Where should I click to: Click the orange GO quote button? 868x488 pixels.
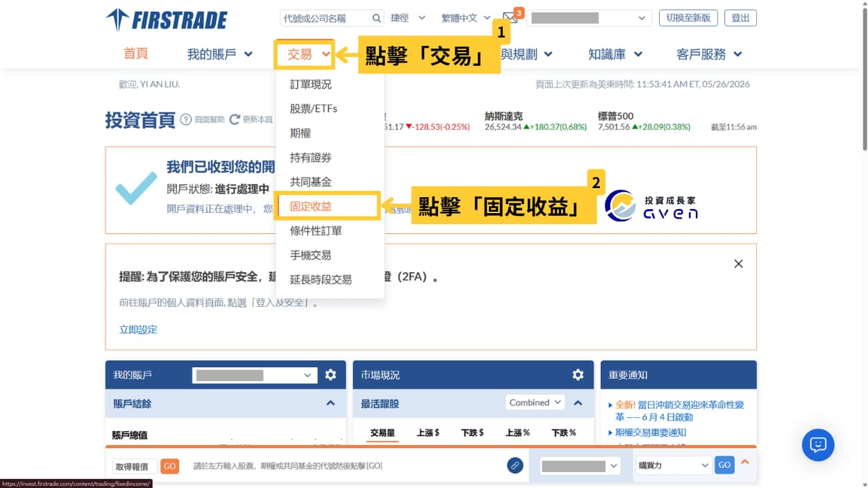tap(169, 466)
